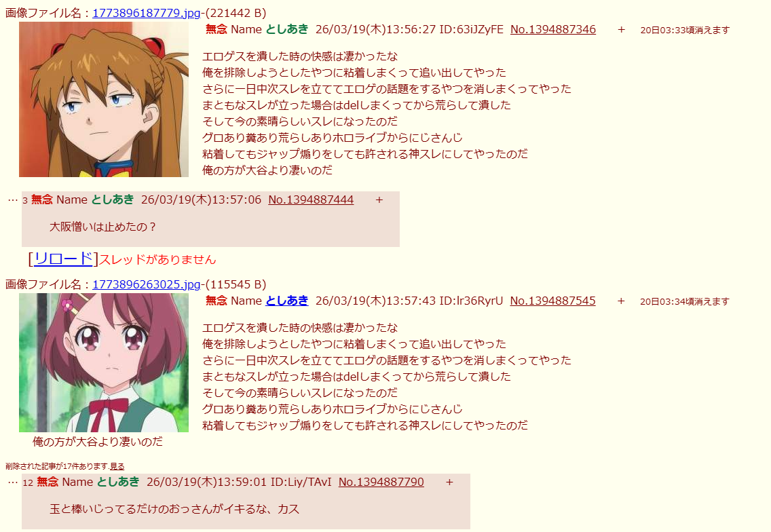Click plus icon beside No.1394887790

pos(449,482)
